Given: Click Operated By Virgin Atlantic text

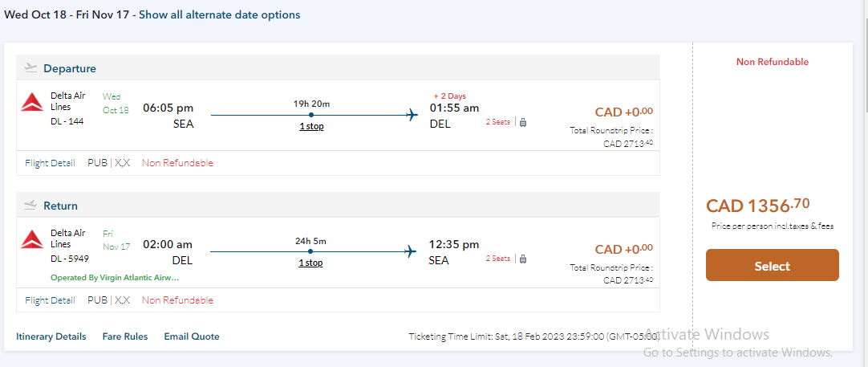Looking at the screenshot, I should coord(115,277).
